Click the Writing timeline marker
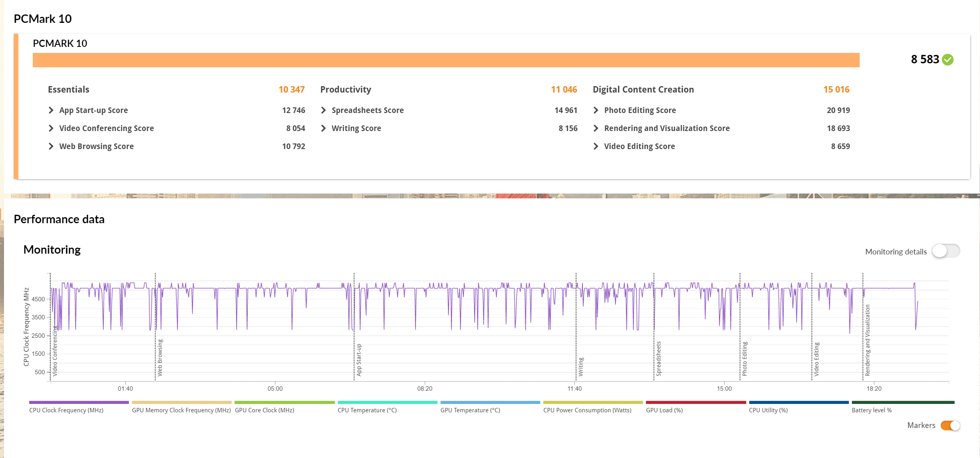The width and height of the screenshot is (980, 458). click(581, 367)
